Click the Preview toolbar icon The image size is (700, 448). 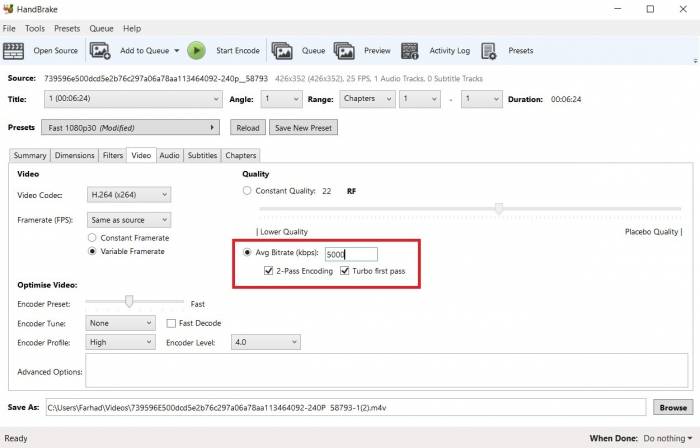[345, 50]
